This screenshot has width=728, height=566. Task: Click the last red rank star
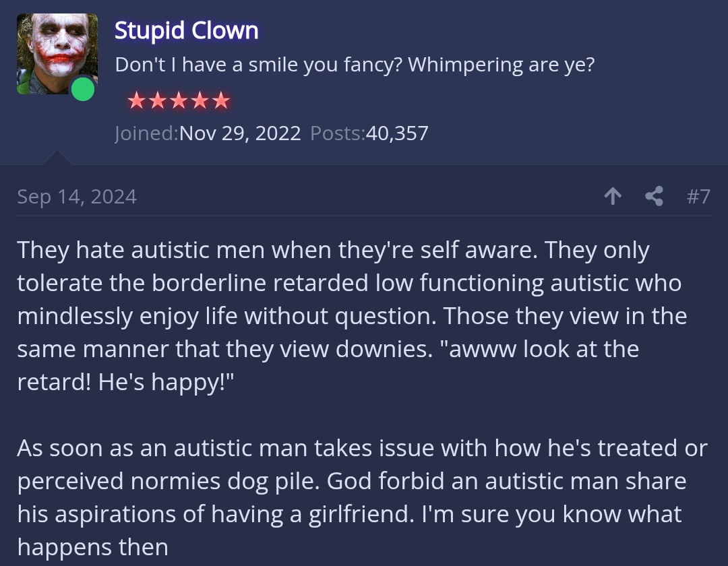222,100
